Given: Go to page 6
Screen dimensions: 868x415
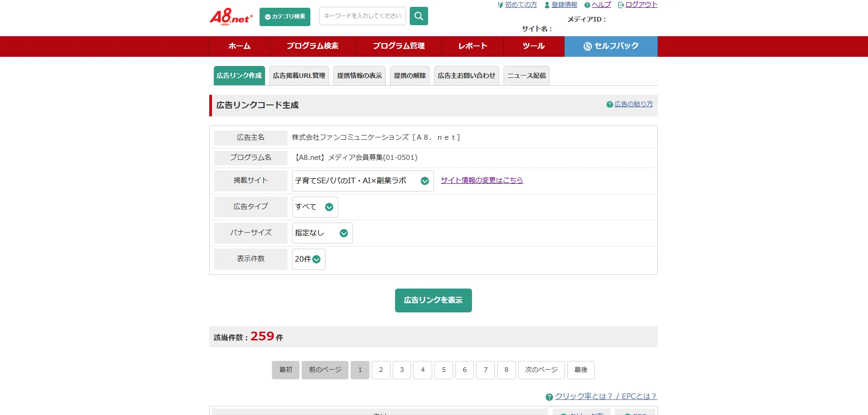Looking at the screenshot, I should (465, 370).
